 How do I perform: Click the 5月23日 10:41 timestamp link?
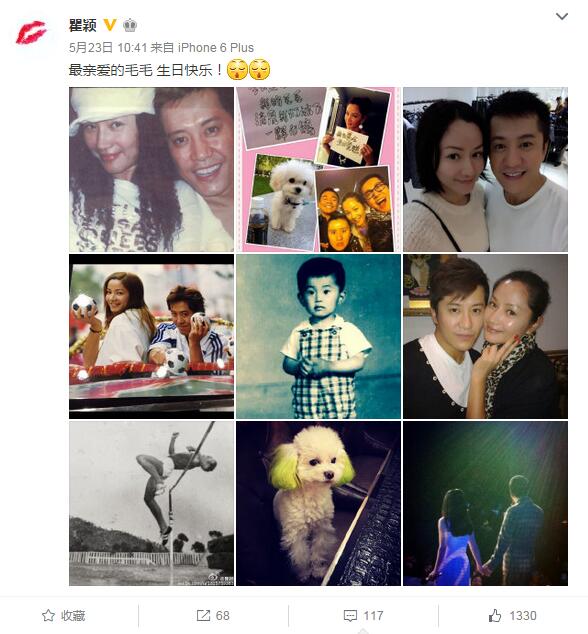108,48
